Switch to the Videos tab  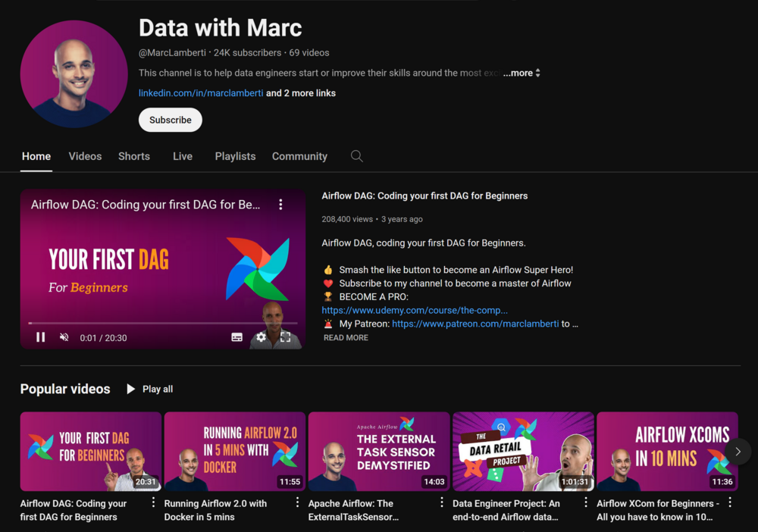coord(85,156)
